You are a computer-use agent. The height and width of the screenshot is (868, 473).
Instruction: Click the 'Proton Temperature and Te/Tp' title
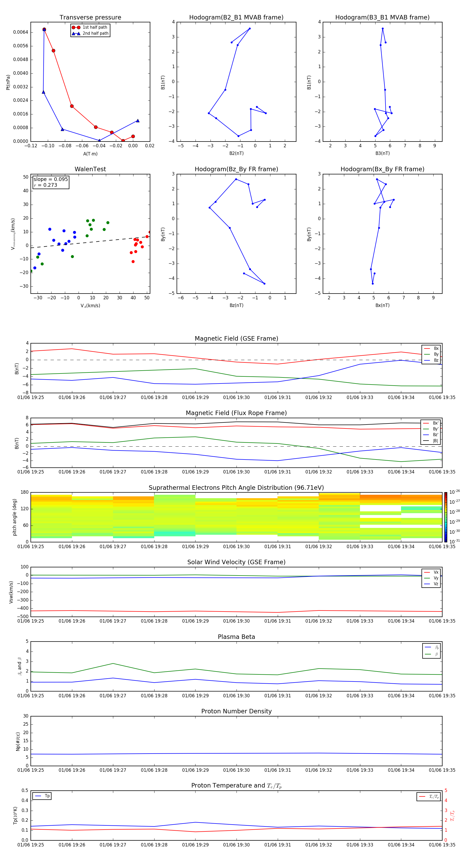point(236,786)
